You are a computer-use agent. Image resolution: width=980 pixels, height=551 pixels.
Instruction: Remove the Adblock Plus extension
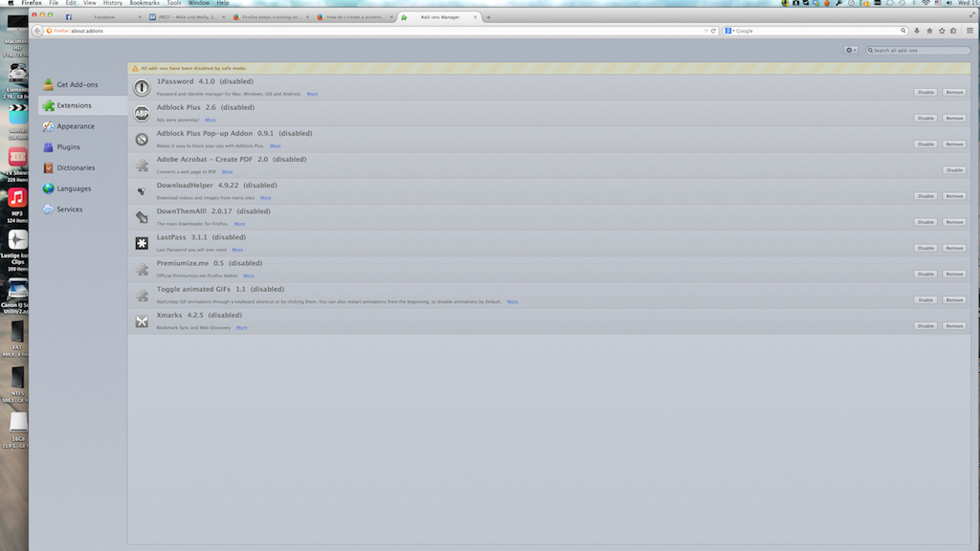click(x=954, y=118)
